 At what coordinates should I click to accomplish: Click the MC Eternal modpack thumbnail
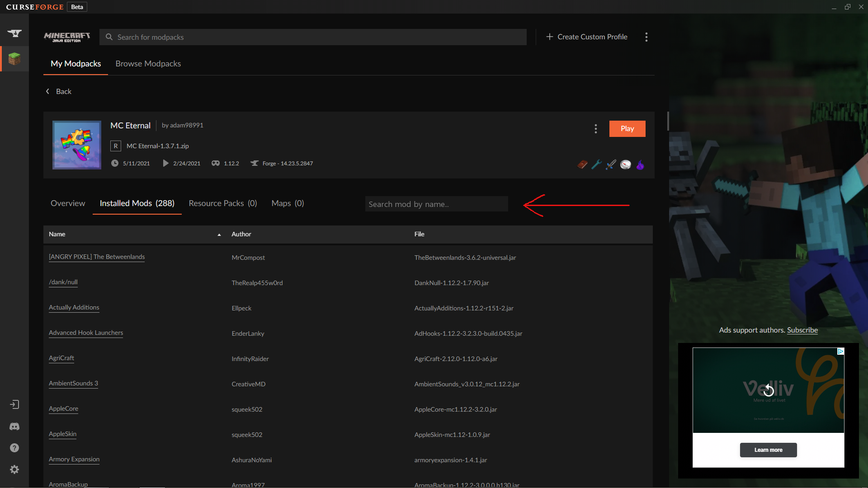pyautogui.click(x=77, y=145)
